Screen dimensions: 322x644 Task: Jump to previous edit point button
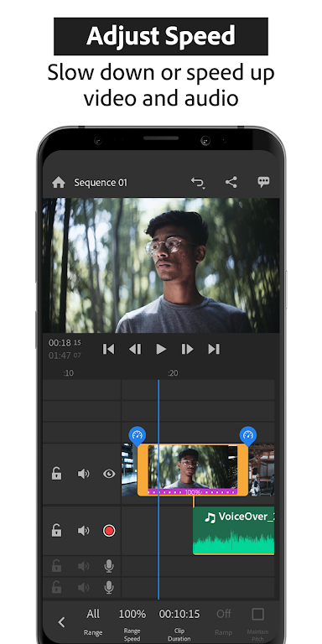coord(108,349)
